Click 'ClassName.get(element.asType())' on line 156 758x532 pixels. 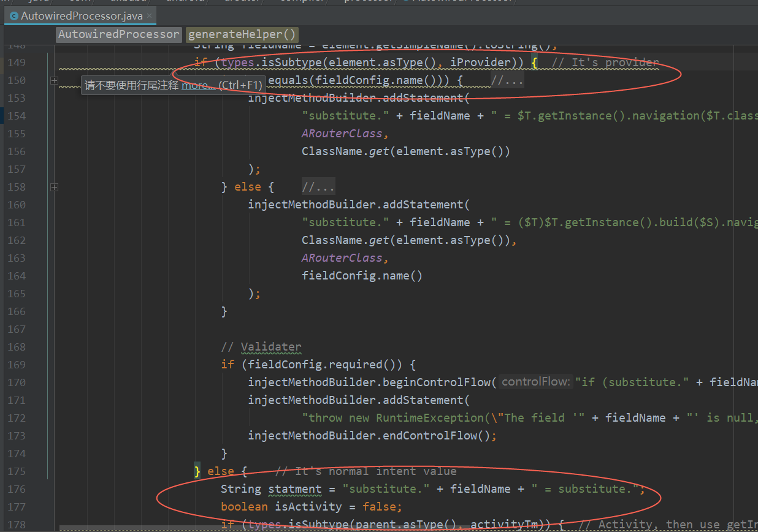click(x=406, y=151)
